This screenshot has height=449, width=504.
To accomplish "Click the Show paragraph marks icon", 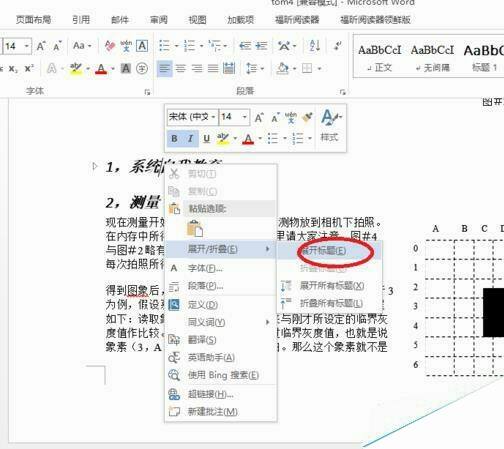I will pos(338,46).
